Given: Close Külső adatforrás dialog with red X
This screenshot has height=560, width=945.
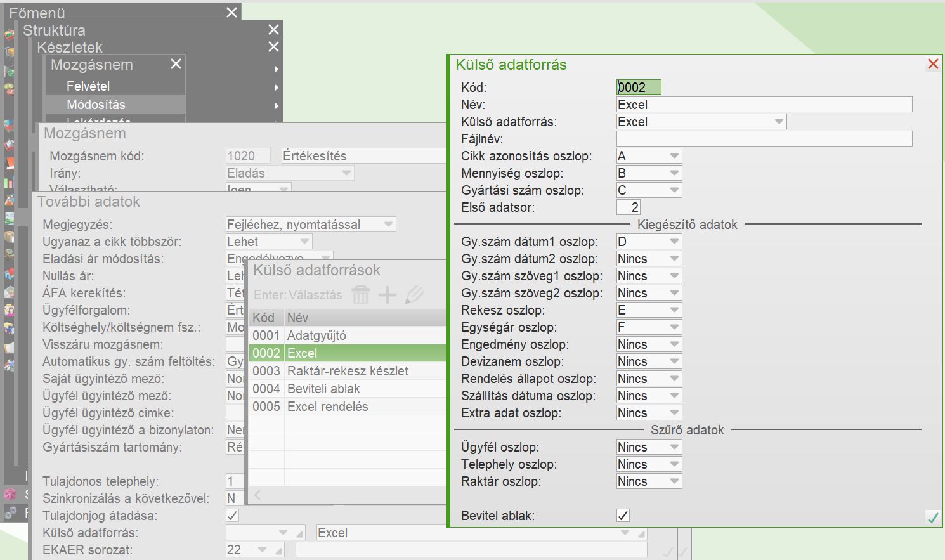Looking at the screenshot, I should click(933, 64).
